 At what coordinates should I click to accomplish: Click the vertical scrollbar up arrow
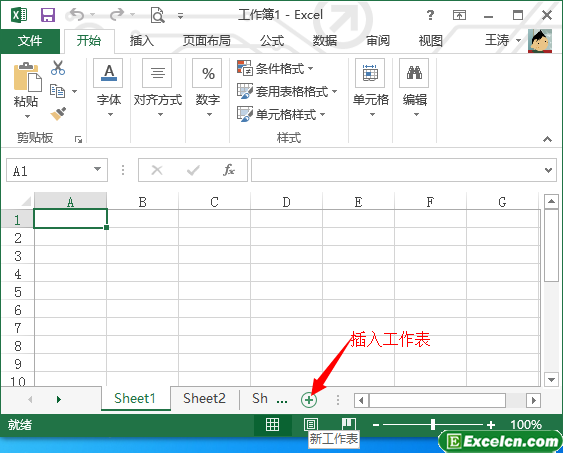[551, 202]
